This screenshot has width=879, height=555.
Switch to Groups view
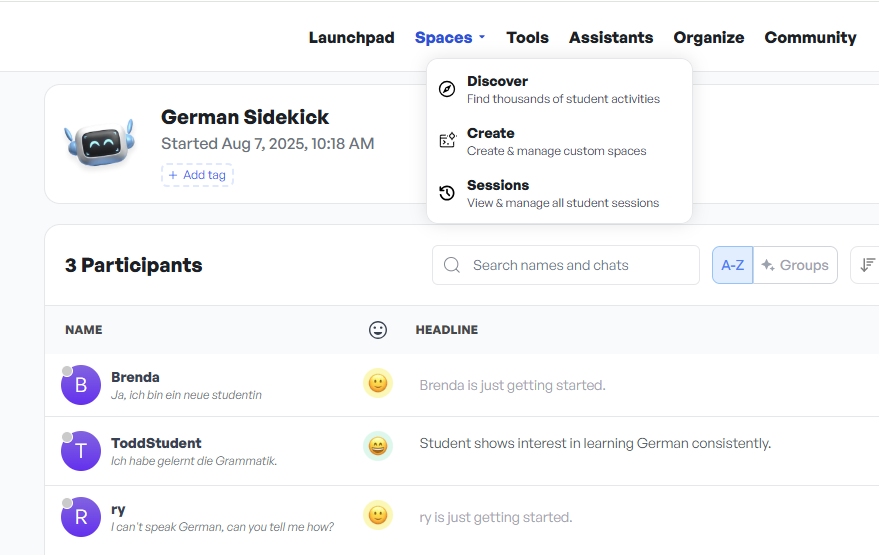pos(795,265)
